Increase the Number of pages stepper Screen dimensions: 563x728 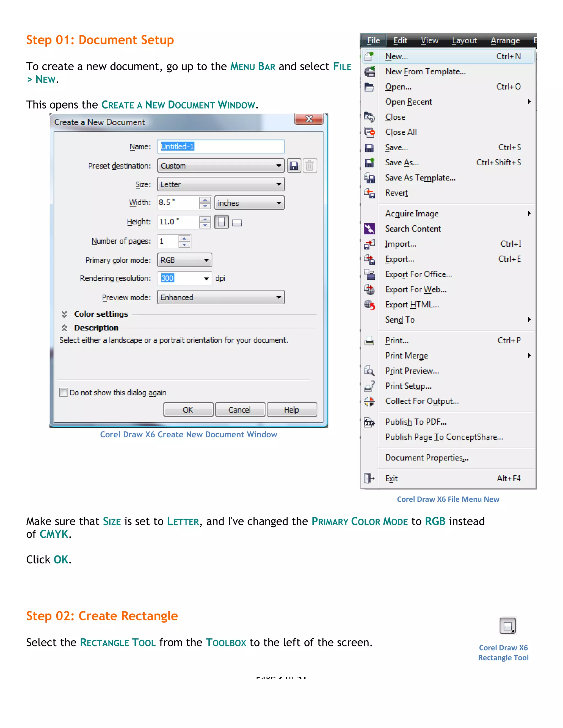coord(184,238)
